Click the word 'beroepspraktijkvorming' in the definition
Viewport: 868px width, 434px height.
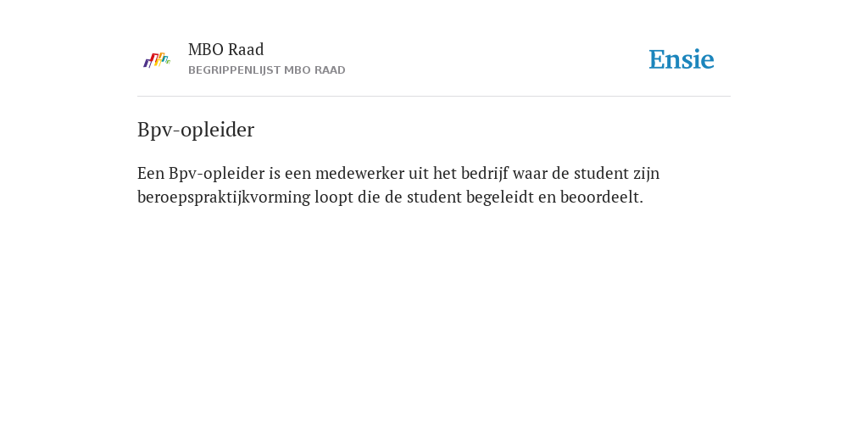[224, 198]
